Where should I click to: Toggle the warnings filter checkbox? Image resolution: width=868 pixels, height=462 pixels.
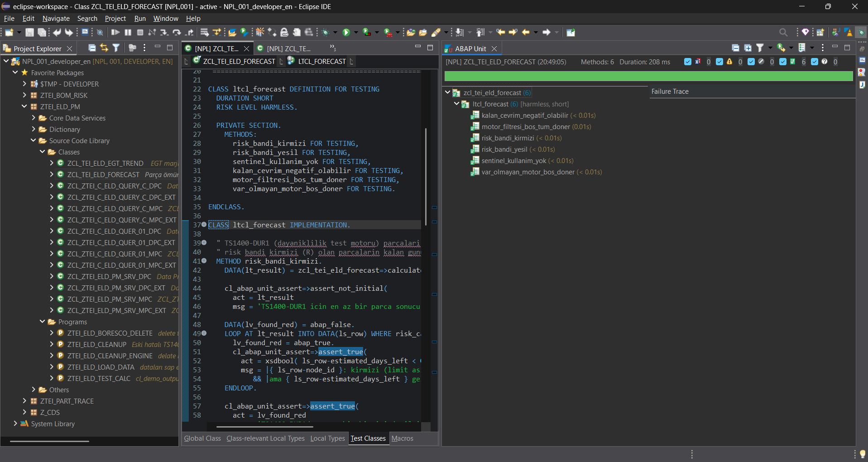point(719,62)
